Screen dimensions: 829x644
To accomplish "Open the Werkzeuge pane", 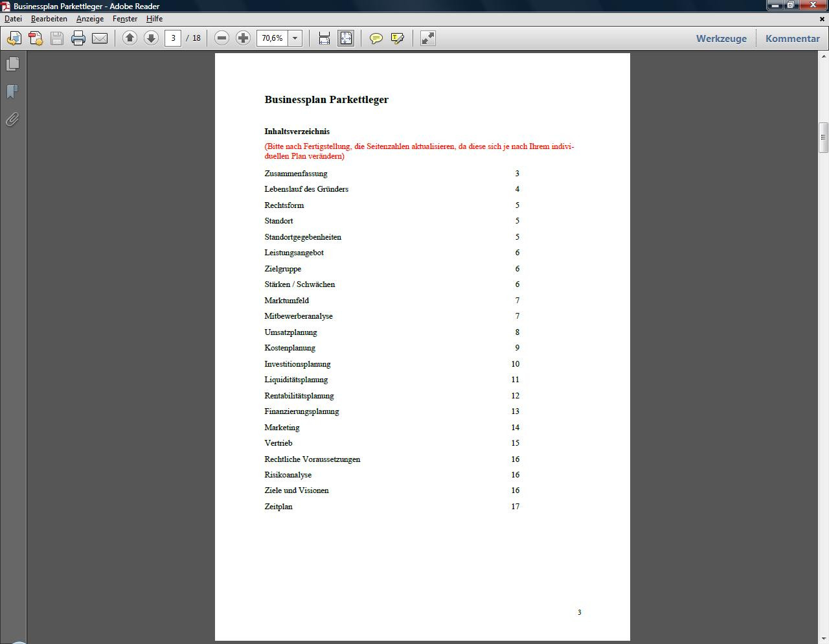I will coord(721,38).
